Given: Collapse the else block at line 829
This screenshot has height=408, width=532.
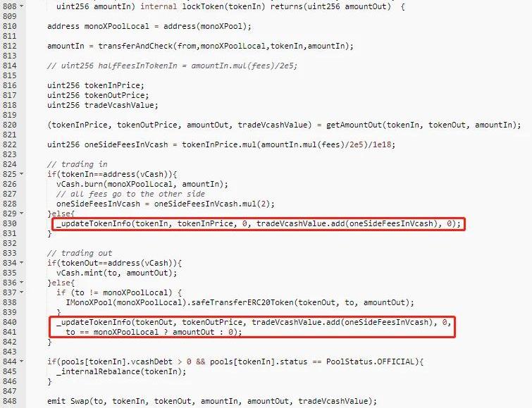Looking at the screenshot, I should (22, 214).
